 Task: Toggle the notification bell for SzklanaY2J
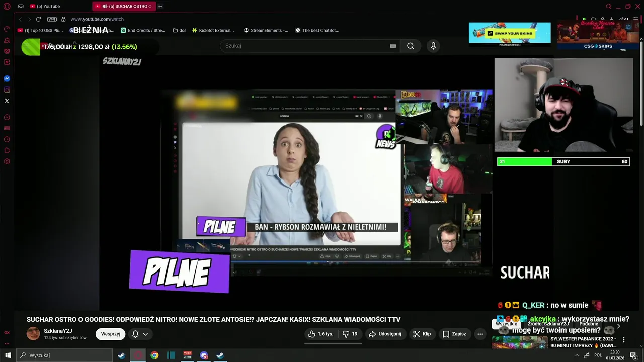click(135, 334)
